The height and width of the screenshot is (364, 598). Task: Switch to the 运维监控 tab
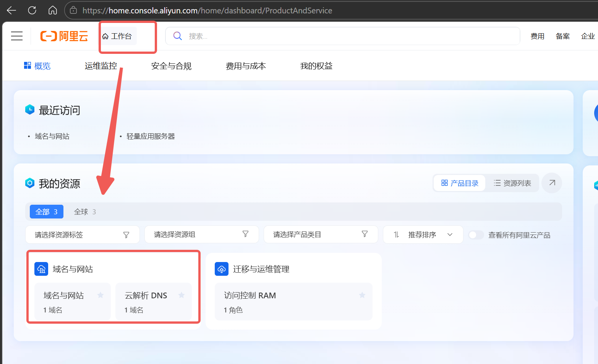pyautogui.click(x=101, y=66)
